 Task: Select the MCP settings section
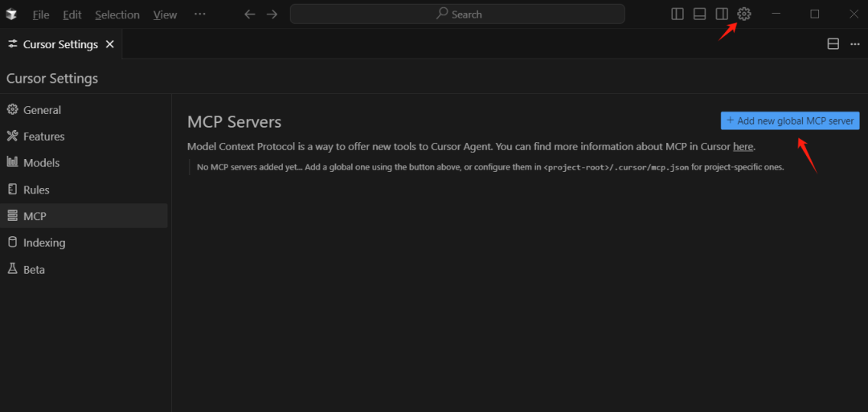(84, 216)
